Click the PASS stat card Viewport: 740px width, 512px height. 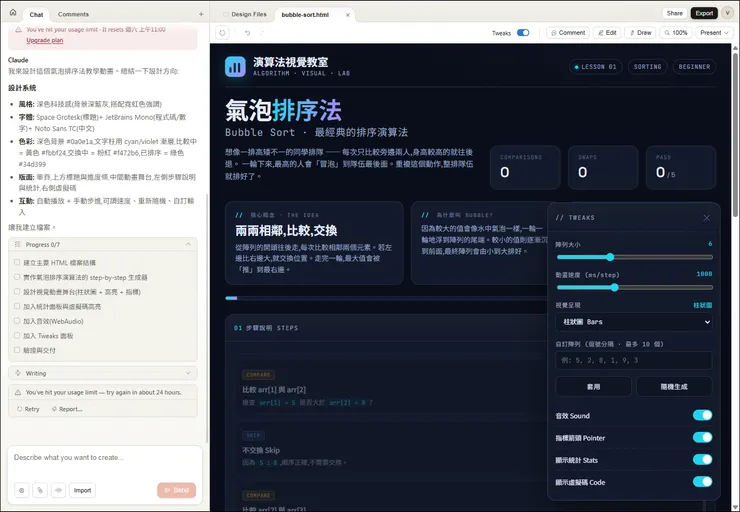click(x=681, y=168)
